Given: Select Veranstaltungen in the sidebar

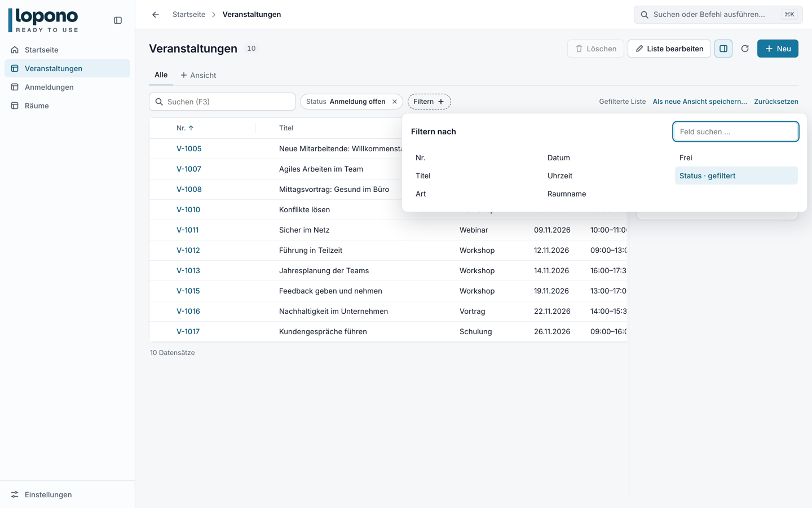Looking at the screenshot, I should tap(67, 68).
